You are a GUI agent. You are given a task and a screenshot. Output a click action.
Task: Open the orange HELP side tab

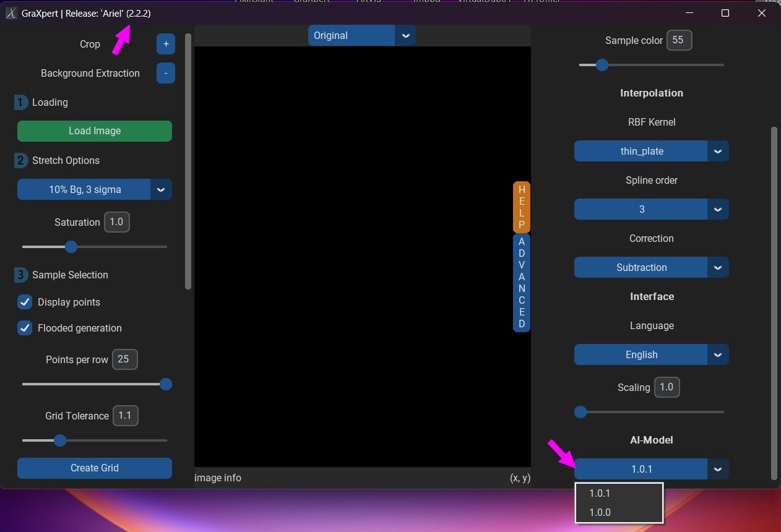coord(522,207)
